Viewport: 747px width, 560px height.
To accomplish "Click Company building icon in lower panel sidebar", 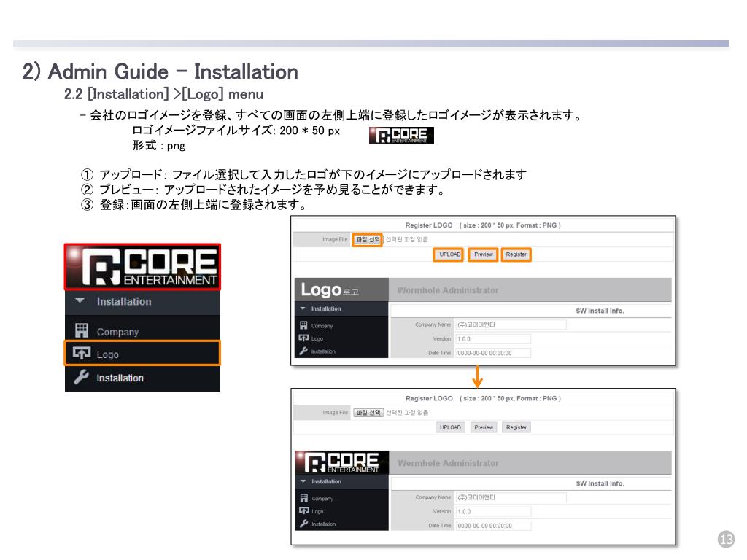I will [x=304, y=498].
